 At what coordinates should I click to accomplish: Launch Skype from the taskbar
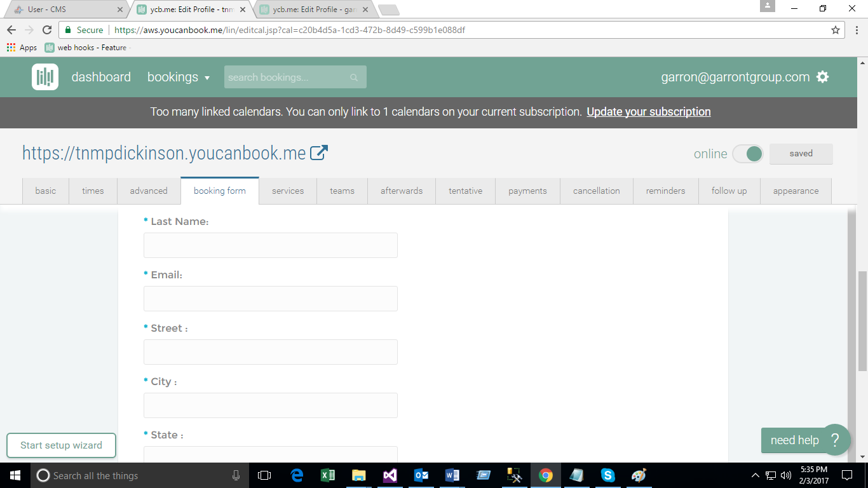[x=607, y=475]
